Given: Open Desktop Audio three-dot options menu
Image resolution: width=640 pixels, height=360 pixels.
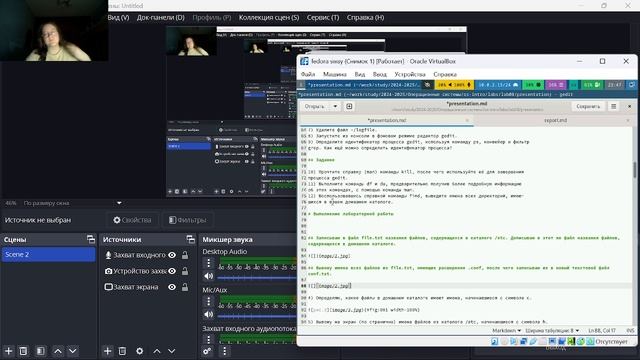Looking at the screenshot, I should coord(209,263).
